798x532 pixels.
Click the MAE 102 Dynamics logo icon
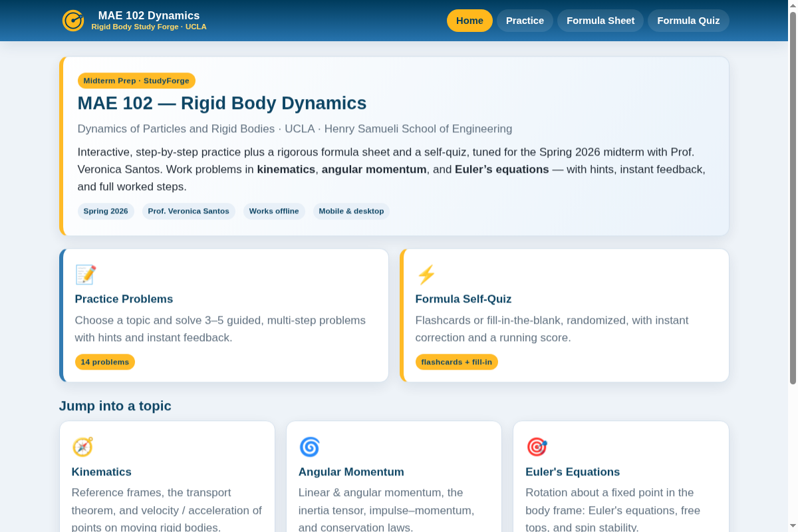tap(73, 21)
